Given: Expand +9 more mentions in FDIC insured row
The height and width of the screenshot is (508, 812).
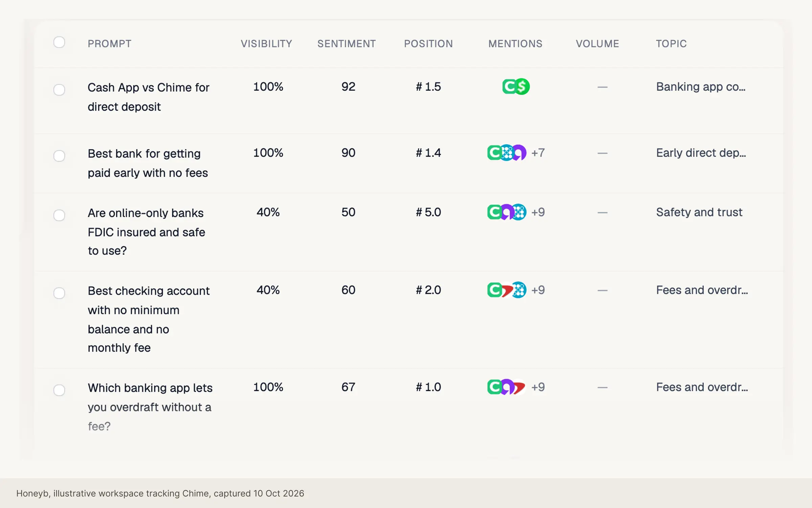Looking at the screenshot, I should [x=538, y=212].
